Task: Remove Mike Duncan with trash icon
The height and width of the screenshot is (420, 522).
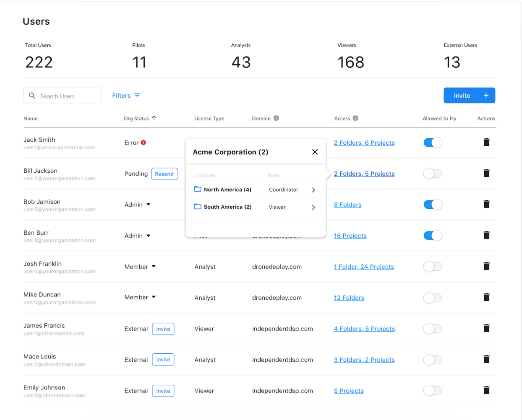Action: pyautogui.click(x=486, y=297)
